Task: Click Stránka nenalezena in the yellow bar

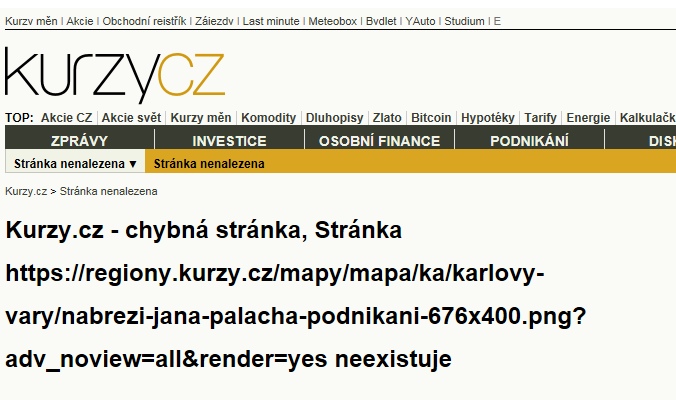Action: [x=209, y=164]
